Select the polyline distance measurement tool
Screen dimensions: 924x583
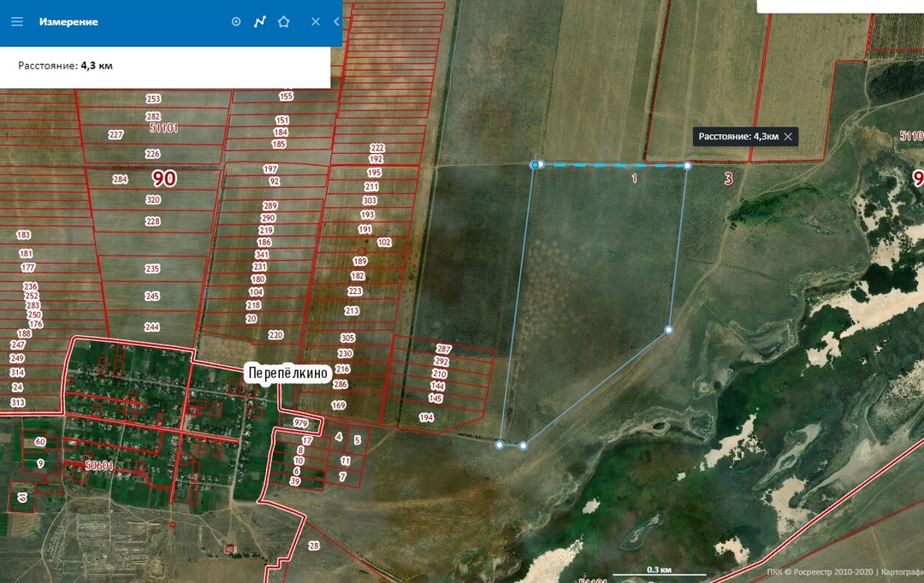coord(260,21)
